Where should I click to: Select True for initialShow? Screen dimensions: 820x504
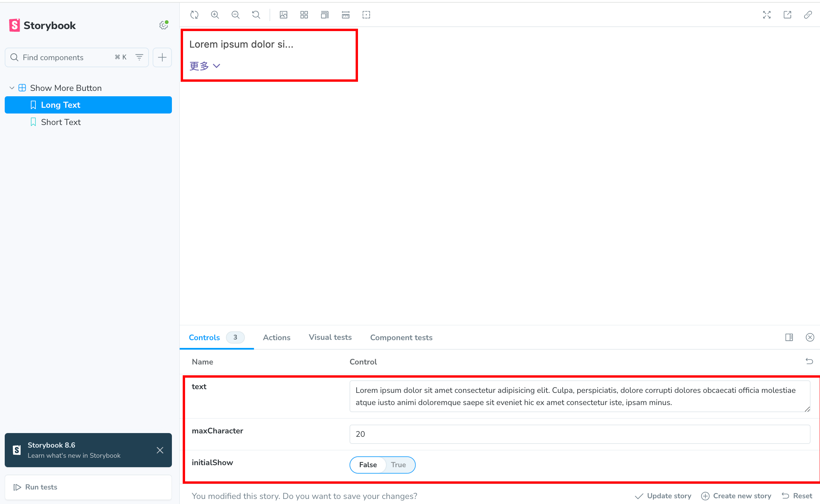point(398,465)
